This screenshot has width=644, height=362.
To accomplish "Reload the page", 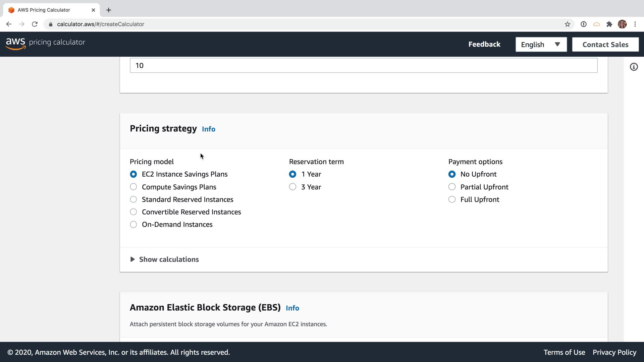I will pos(35,24).
